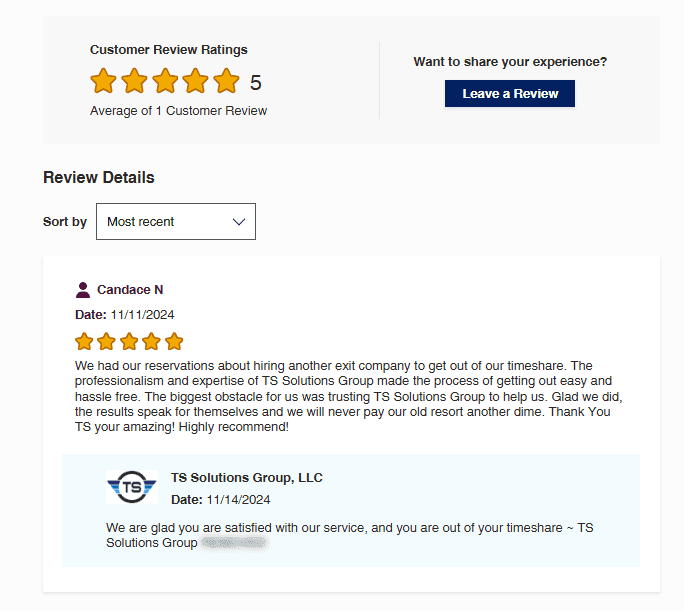The width and height of the screenshot is (684, 611).
Task: Click the TS Solutions Group logo
Action: [x=132, y=487]
